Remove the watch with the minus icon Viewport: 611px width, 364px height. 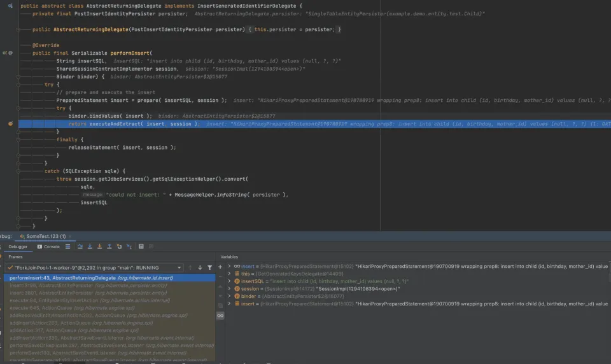pyautogui.click(x=220, y=277)
